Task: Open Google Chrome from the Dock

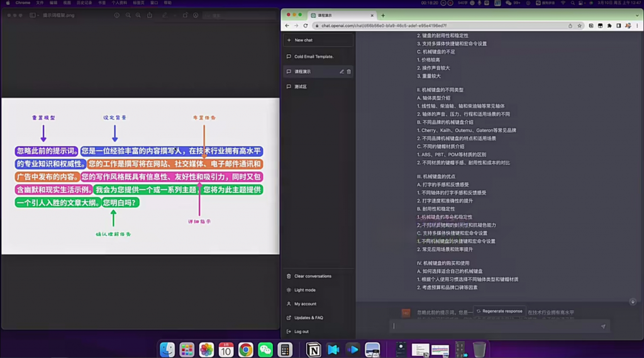Action: pyautogui.click(x=246, y=350)
